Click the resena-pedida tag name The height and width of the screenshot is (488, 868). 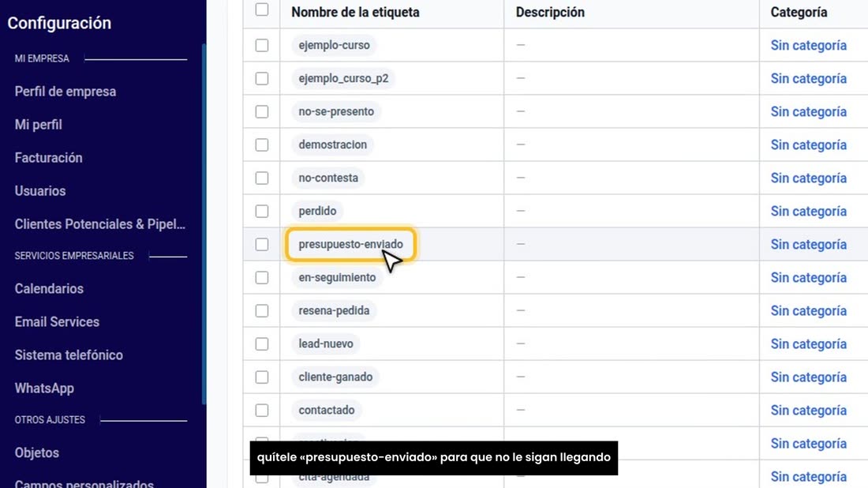[335, 311]
